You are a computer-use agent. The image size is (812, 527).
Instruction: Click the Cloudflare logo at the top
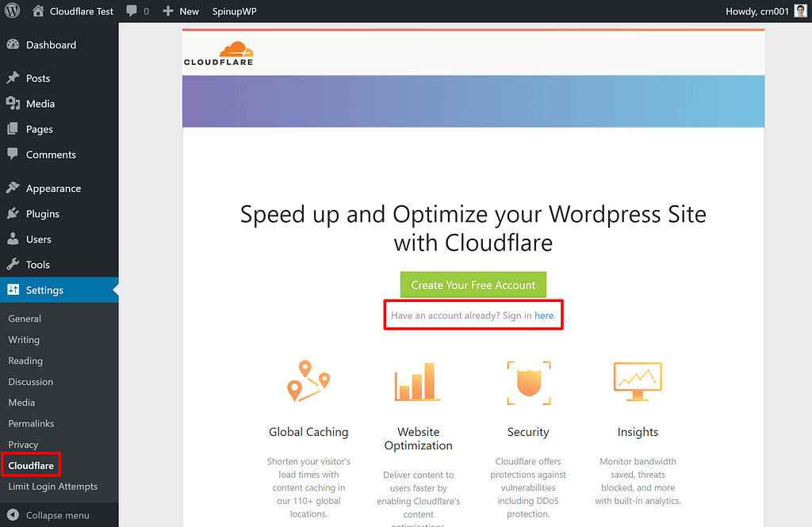point(218,52)
